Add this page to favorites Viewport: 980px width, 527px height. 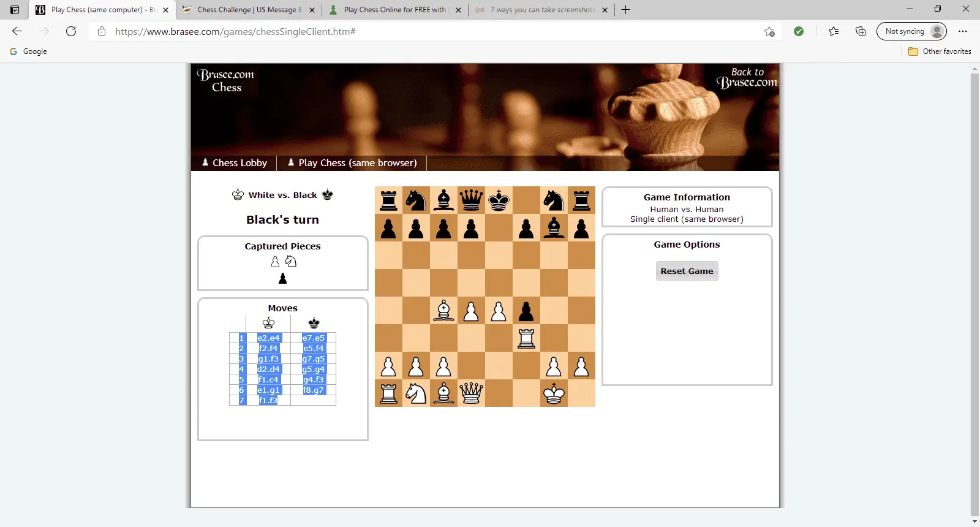(x=769, y=31)
